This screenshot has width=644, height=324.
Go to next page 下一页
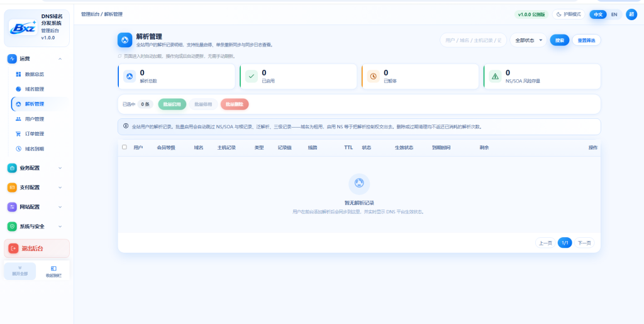(584, 243)
